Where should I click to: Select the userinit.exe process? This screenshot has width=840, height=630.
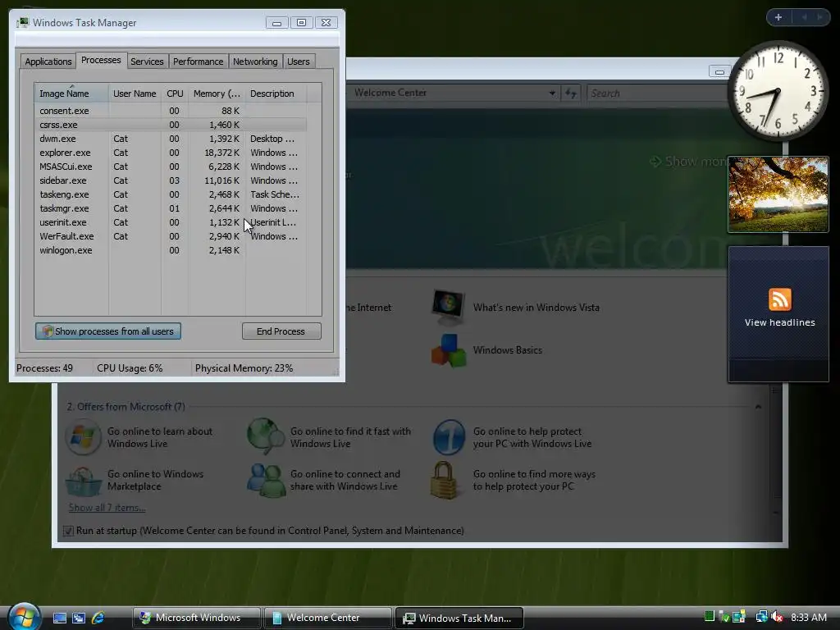[x=171, y=222]
